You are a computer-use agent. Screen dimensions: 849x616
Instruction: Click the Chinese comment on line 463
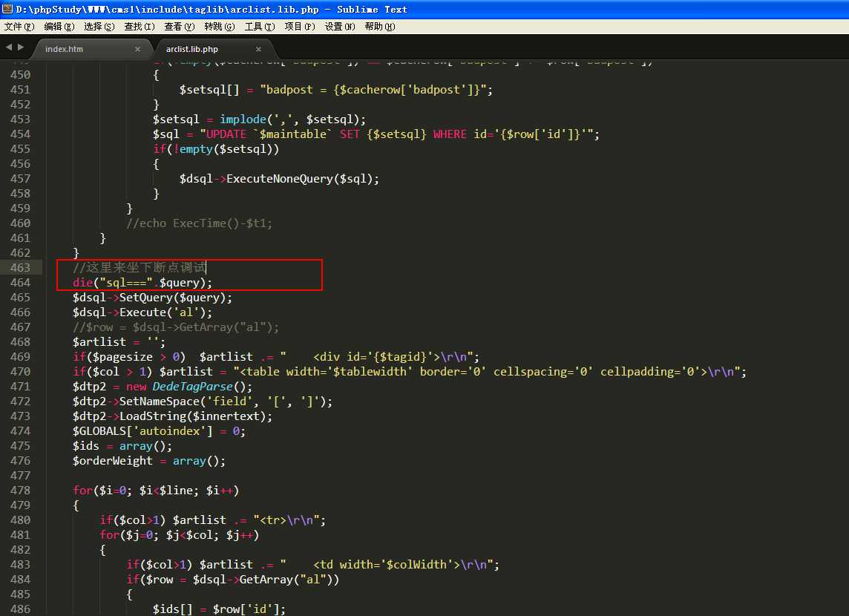[140, 267]
